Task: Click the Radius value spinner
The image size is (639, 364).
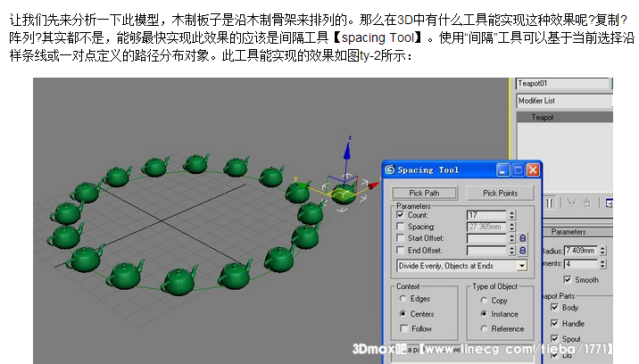Action: (602, 251)
